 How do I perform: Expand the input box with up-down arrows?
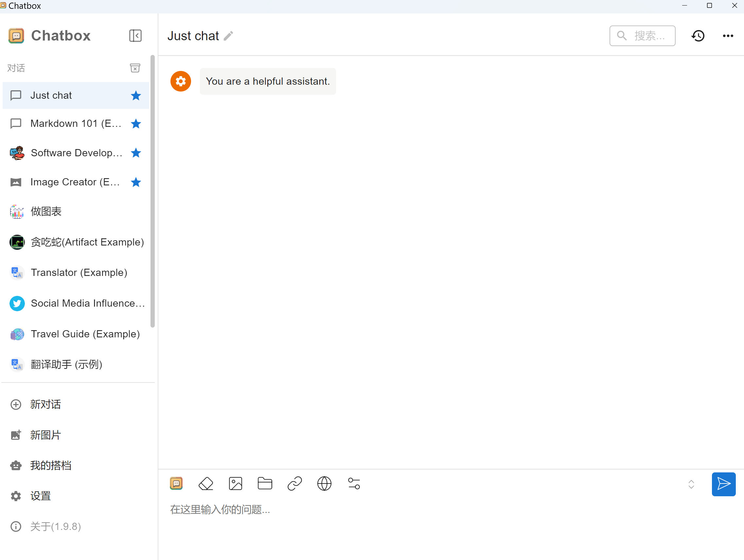(691, 484)
